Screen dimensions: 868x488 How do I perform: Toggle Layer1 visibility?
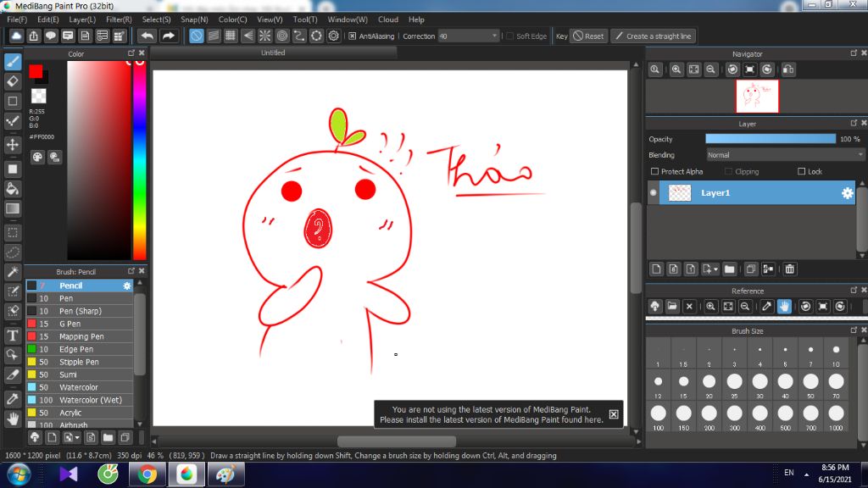[654, 192]
